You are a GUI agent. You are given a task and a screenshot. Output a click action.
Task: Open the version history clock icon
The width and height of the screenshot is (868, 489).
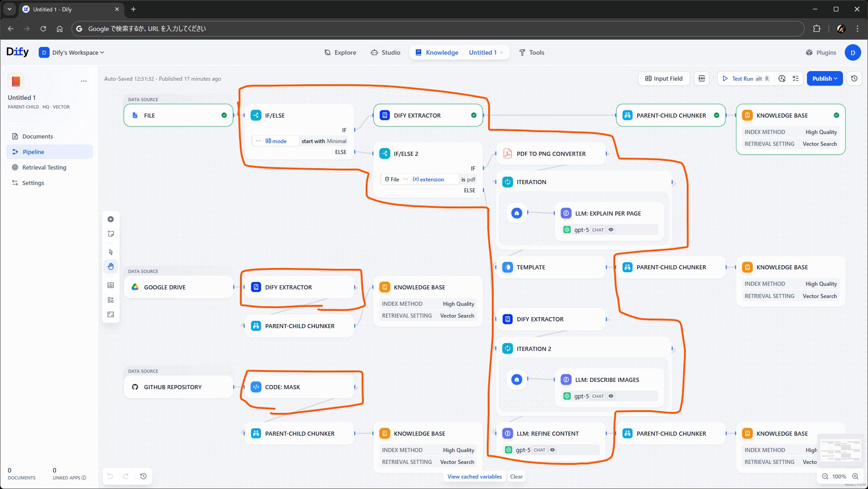[854, 78]
